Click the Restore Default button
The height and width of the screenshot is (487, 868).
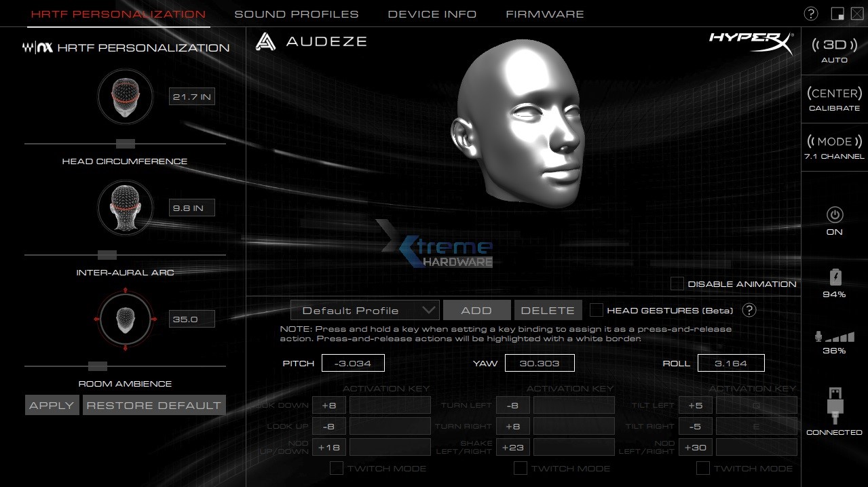pos(153,405)
